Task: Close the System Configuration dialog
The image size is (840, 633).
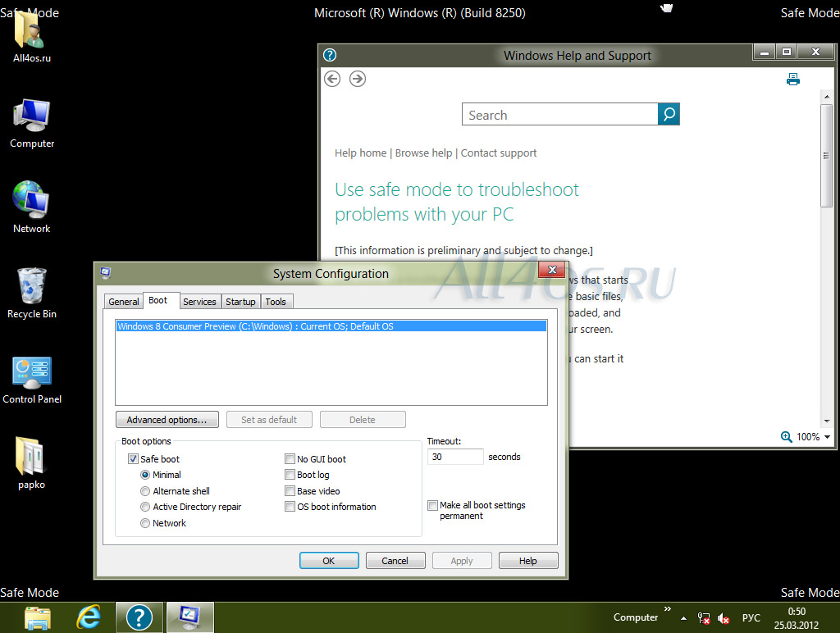Action: tap(552, 270)
